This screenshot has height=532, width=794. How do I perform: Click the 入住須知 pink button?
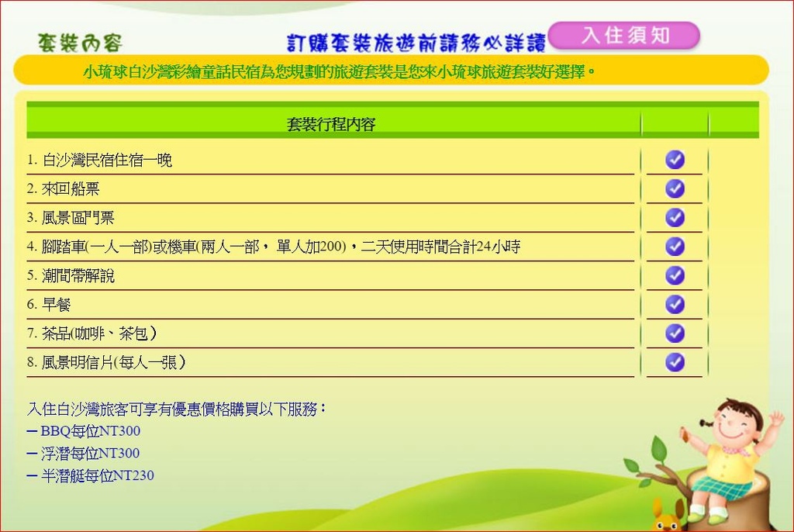pos(623,36)
